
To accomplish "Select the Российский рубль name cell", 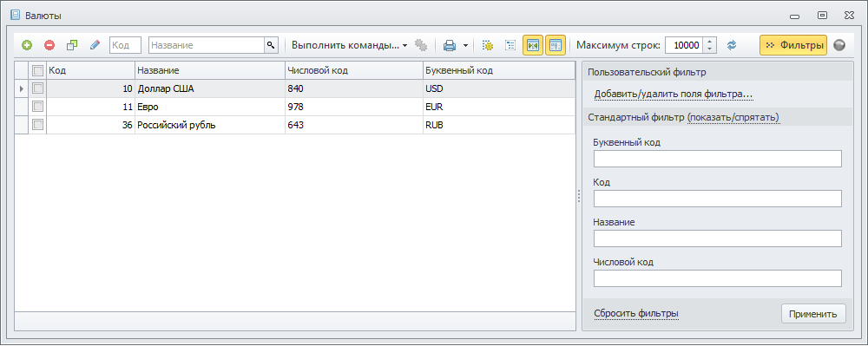I will click(x=210, y=125).
